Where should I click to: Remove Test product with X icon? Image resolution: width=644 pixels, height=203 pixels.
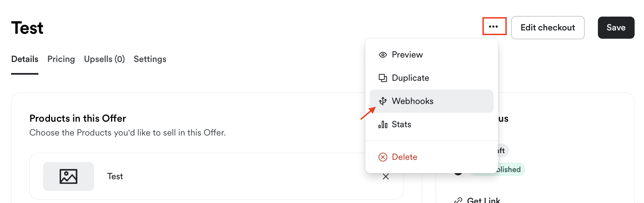386,176
